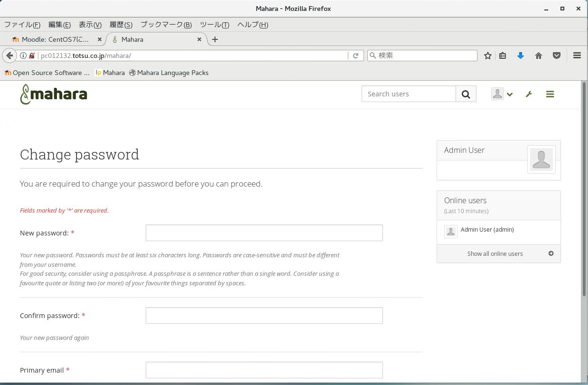Image resolution: width=588 pixels, height=385 pixels.
Task: Click the Admin User (admin) link
Action: [x=487, y=229]
